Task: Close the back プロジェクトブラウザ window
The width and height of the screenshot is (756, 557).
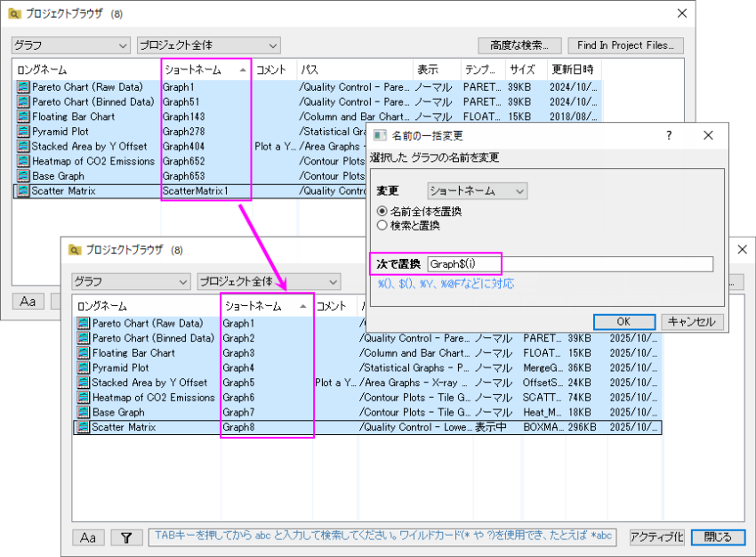Action: point(682,13)
